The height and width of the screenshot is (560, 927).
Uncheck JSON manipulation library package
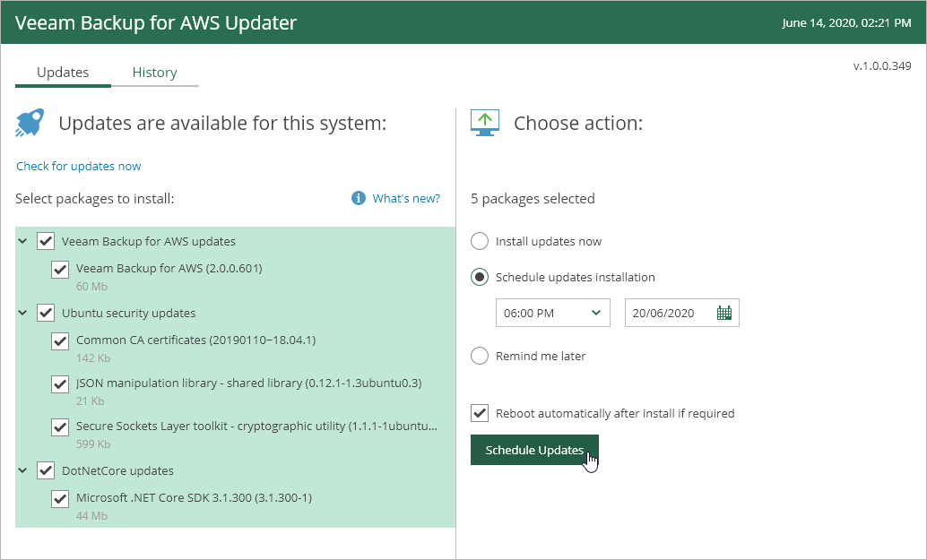pyautogui.click(x=60, y=384)
